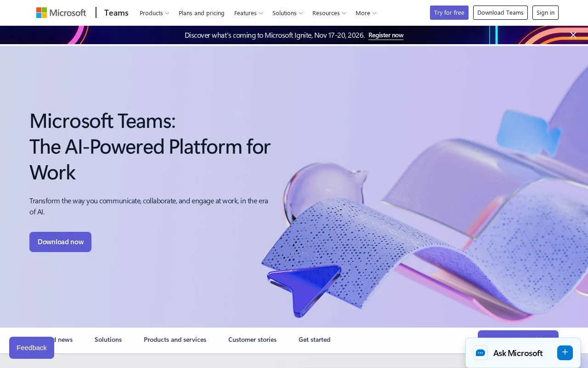588x368 pixels.
Task: Expand the Products dropdown menu
Action: click(x=154, y=13)
